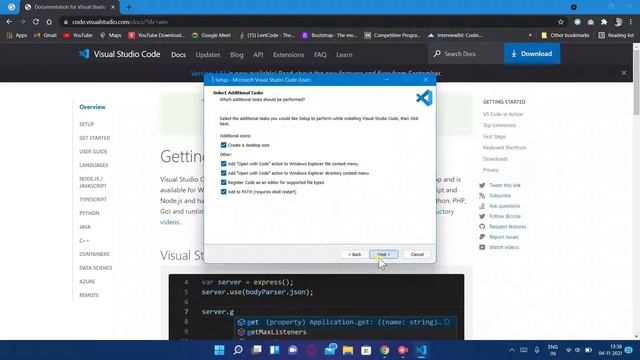The width and height of the screenshot is (640, 360).
Task: Open the browser extensions puzzle icon
Action: (x=604, y=22)
